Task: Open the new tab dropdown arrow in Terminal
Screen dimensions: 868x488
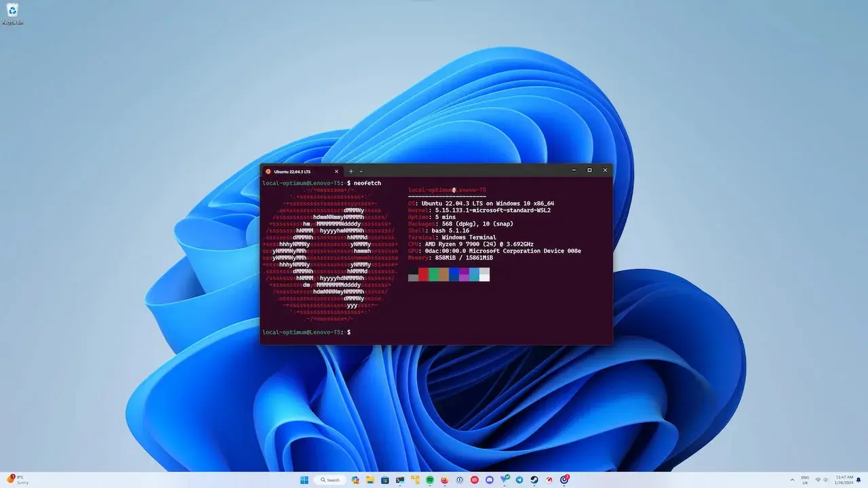Action: pos(360,171)
